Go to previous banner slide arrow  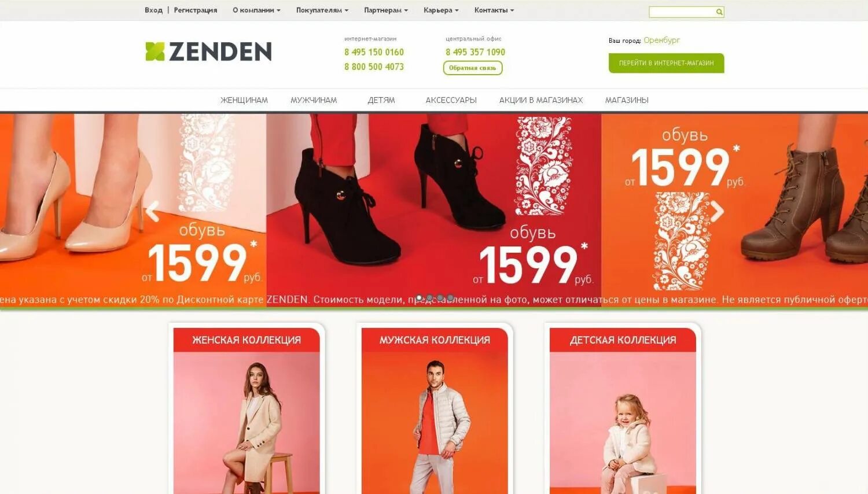152,212
